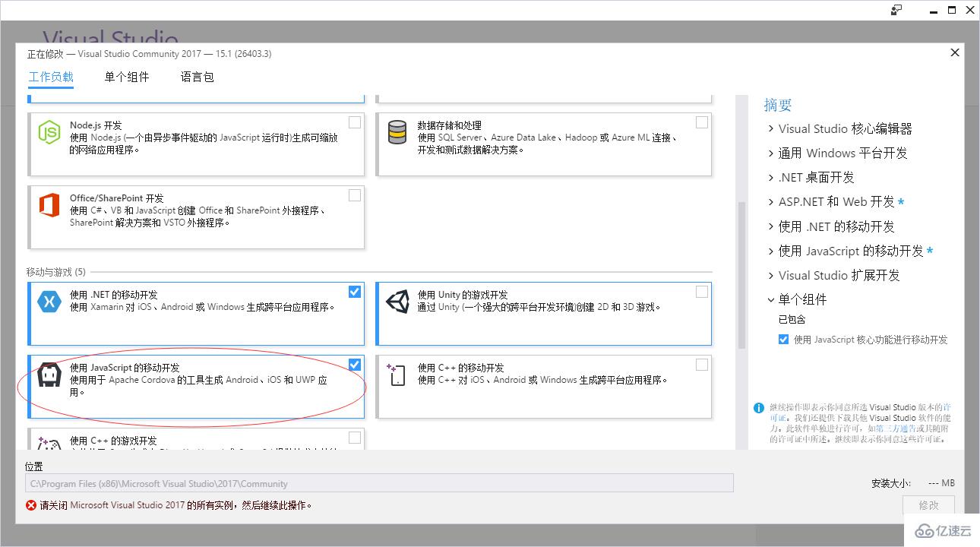Click the 修改 button
980x547 pixels.
click(x=928, y=505)
